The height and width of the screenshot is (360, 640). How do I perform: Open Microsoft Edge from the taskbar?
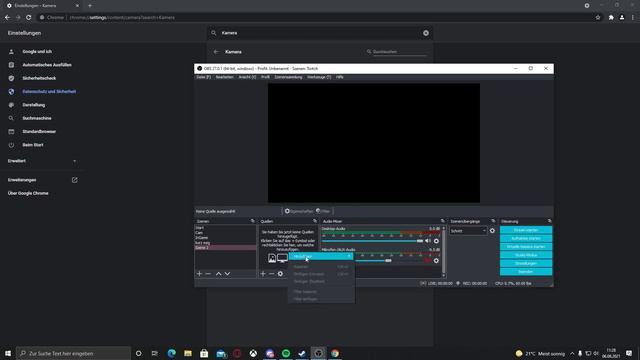pyautogui.click(x=171, y=353)
